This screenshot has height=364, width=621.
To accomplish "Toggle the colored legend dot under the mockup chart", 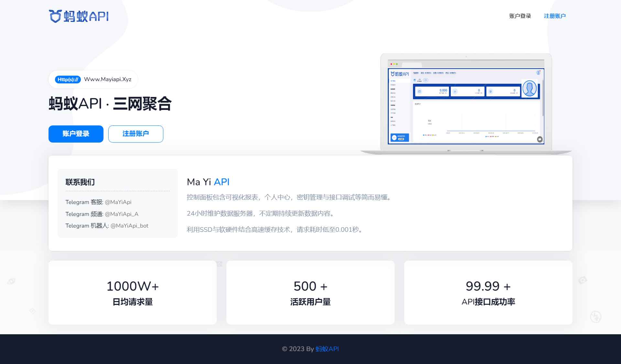I will coord(486,136).
